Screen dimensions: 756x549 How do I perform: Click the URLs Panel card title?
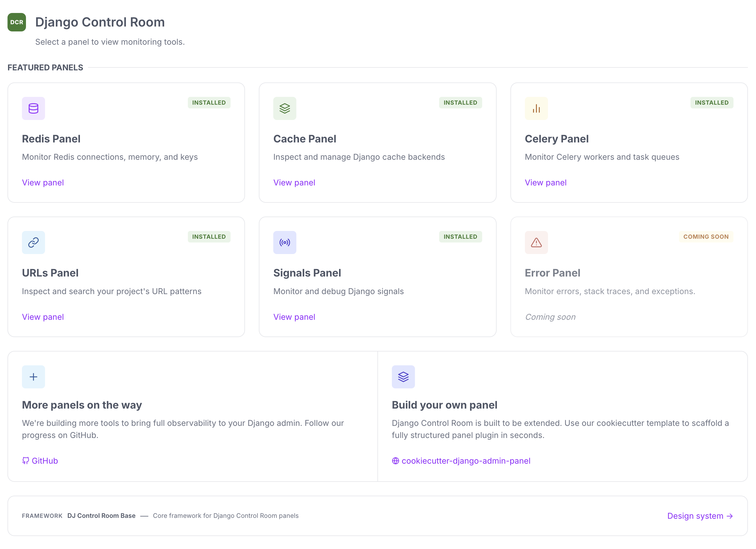pyautogui.click(x=50, y=273)
